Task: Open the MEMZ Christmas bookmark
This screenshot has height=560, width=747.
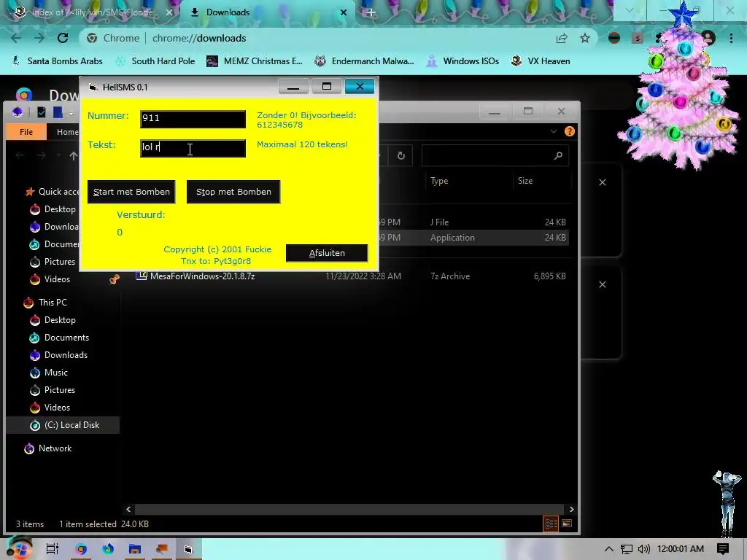Action: (255, 61)
